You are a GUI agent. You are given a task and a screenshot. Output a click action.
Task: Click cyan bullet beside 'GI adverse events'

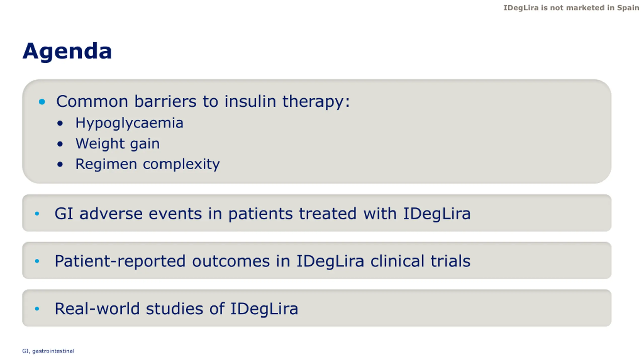37,214
